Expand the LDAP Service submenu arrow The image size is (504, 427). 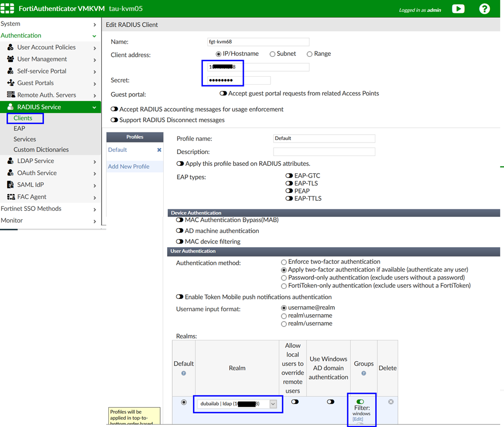(x=94, y=162)
